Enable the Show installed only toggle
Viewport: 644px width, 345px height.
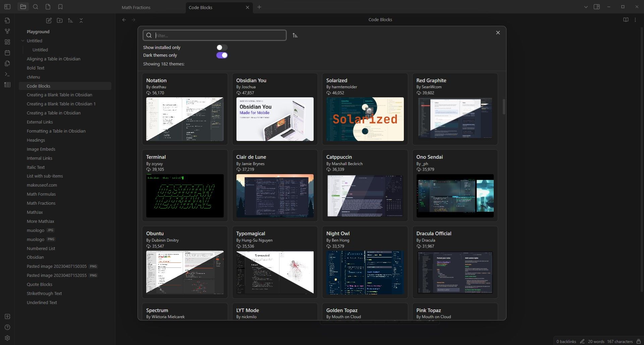222,47
